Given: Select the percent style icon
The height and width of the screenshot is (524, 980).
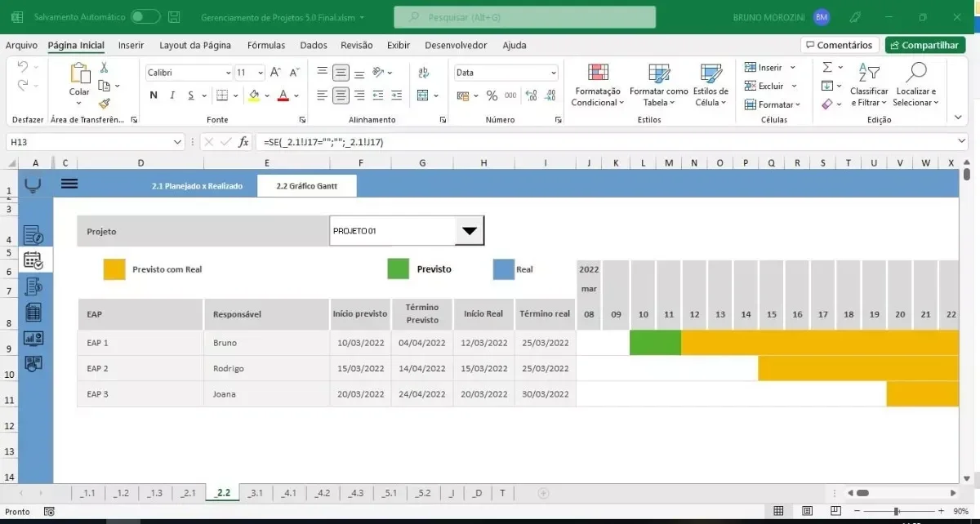Looking at the screenshot, I should (x=492, y=95).
